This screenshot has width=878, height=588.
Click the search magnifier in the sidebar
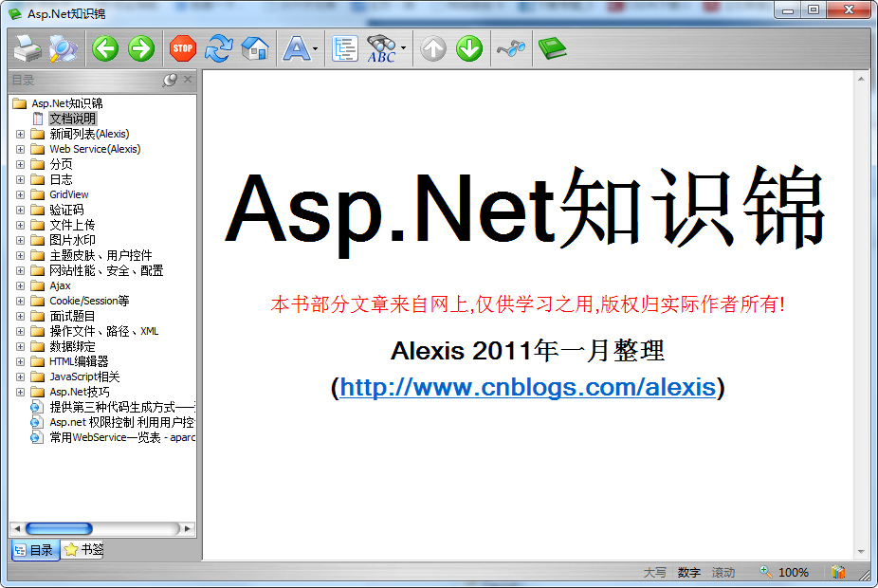[x=171, y=80]
